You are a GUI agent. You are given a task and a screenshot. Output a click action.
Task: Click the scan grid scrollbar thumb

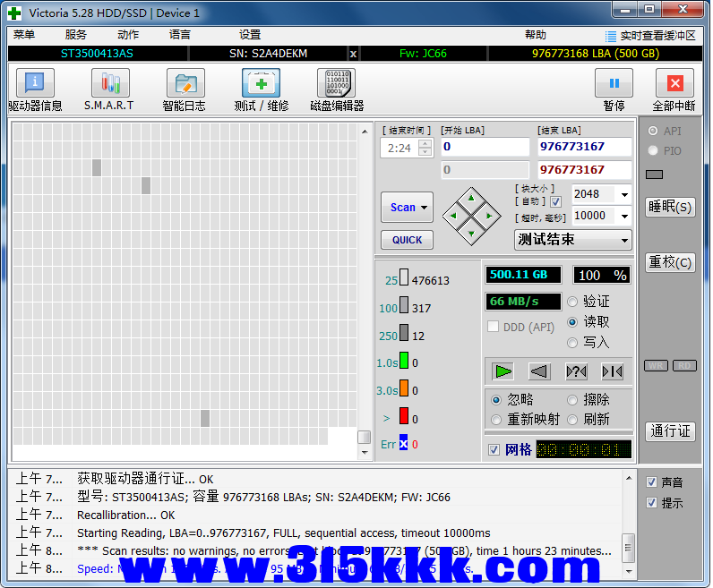[365, 437]
